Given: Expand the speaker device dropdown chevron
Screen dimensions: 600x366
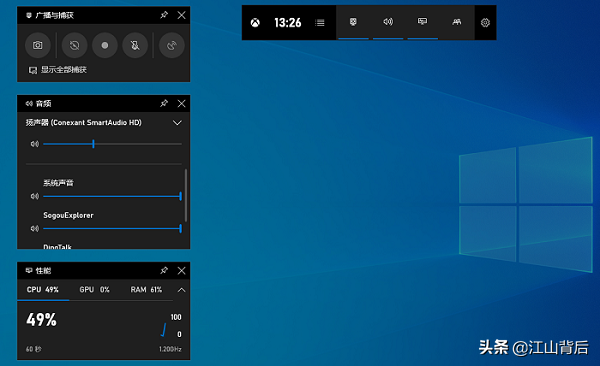Looking at the screenshot, I should coord(177,123).
